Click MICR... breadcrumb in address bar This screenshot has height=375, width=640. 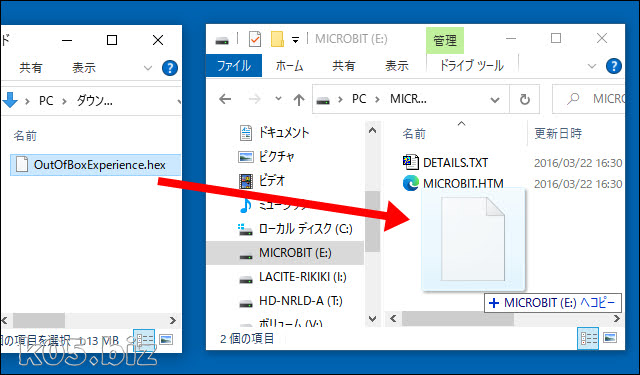408,99
